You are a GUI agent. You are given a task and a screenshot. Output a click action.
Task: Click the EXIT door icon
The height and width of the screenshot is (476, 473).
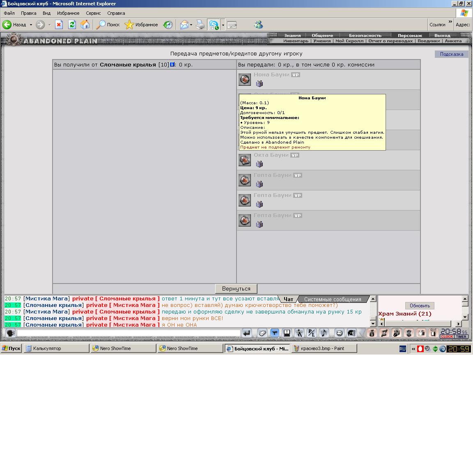click(434, 333)
